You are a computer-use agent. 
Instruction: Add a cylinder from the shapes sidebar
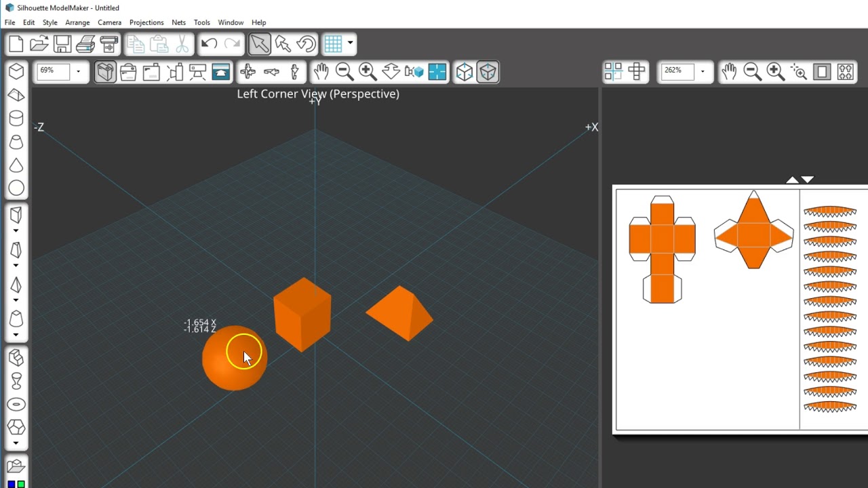[x=16, y=119]
